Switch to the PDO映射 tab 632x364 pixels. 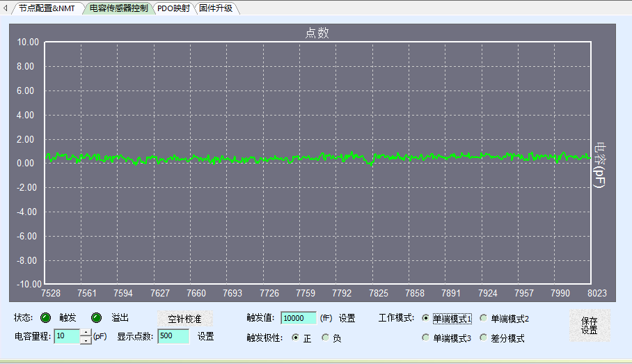pos(173,8)
